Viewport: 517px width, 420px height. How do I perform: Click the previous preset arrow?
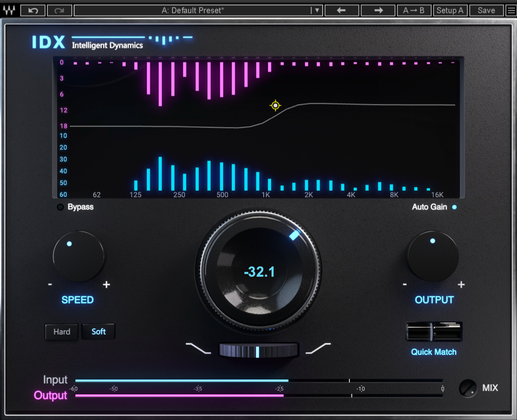click(x=341, y=10)
